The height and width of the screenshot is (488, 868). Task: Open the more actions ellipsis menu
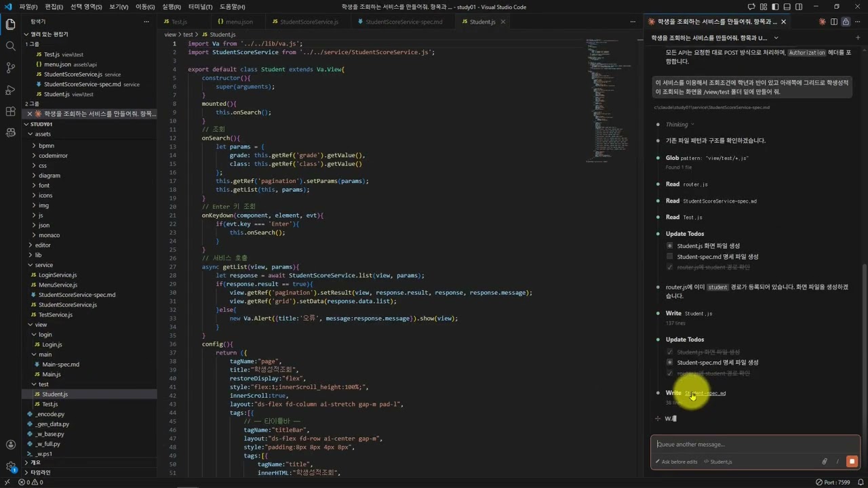tap(858, 22)
